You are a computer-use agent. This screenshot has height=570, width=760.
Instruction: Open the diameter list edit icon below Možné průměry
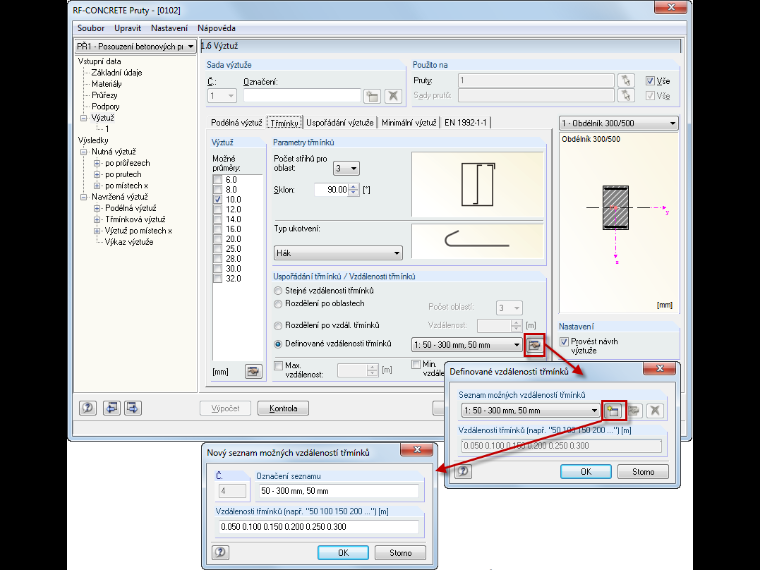[253, 371]
